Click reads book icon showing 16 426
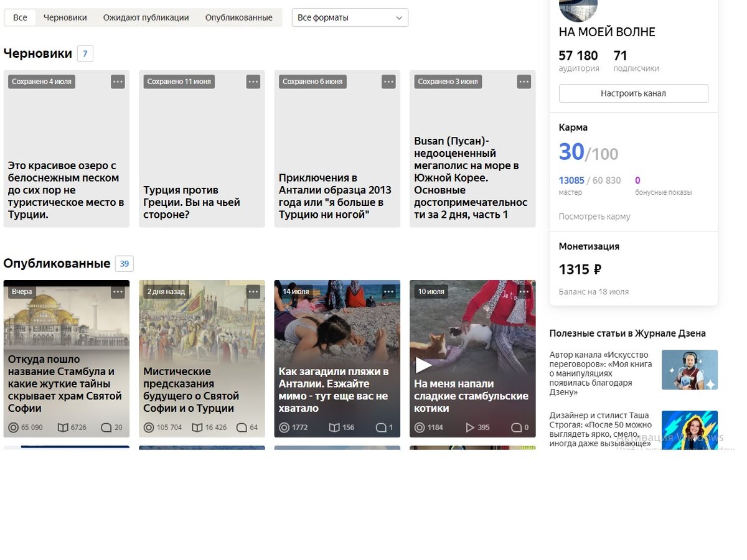 (197, 427)
